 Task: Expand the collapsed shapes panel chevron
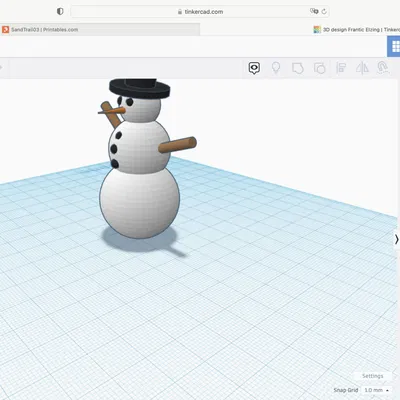[x=396, y=239]
